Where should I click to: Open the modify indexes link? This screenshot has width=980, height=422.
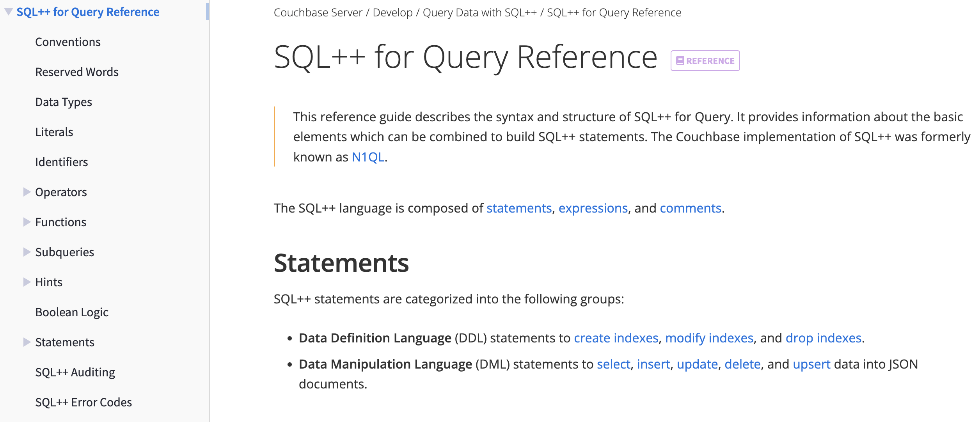[x=709, y=338]
